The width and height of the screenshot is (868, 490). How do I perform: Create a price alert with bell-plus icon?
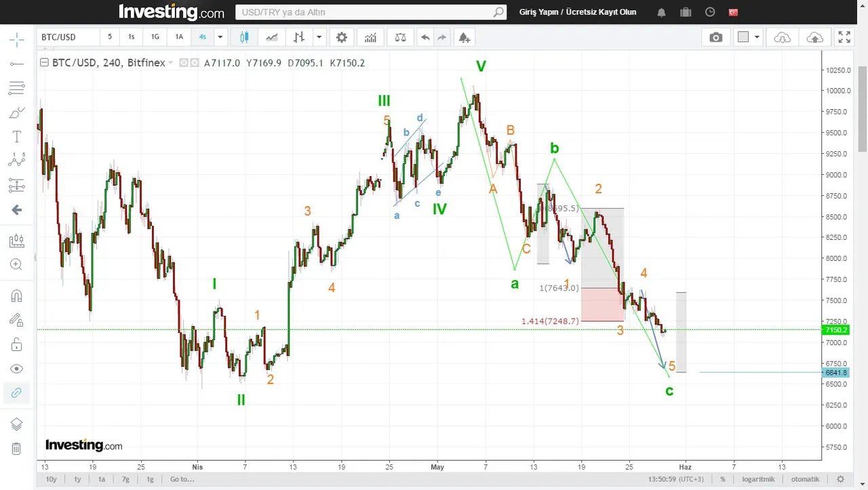[x=464, y=37]
